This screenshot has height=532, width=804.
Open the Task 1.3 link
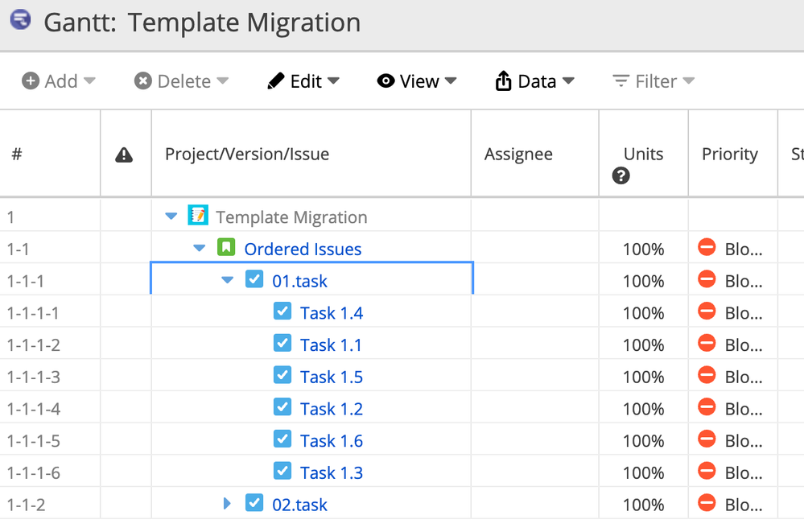coord(332,472)
